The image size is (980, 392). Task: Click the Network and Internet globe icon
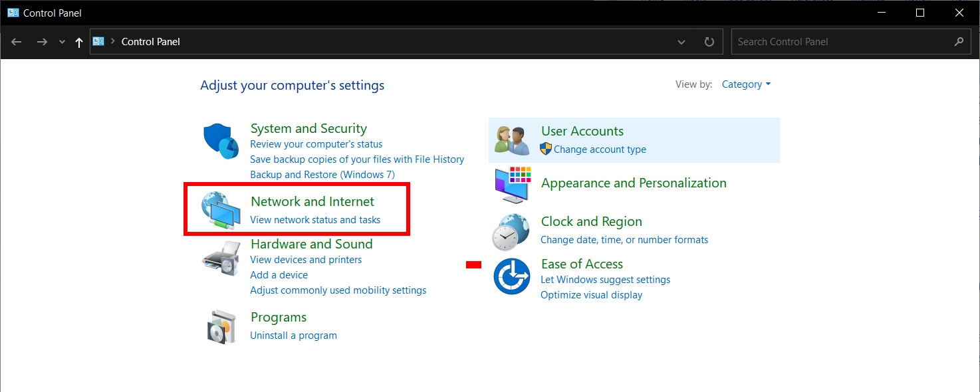click(x=221, y=210)
